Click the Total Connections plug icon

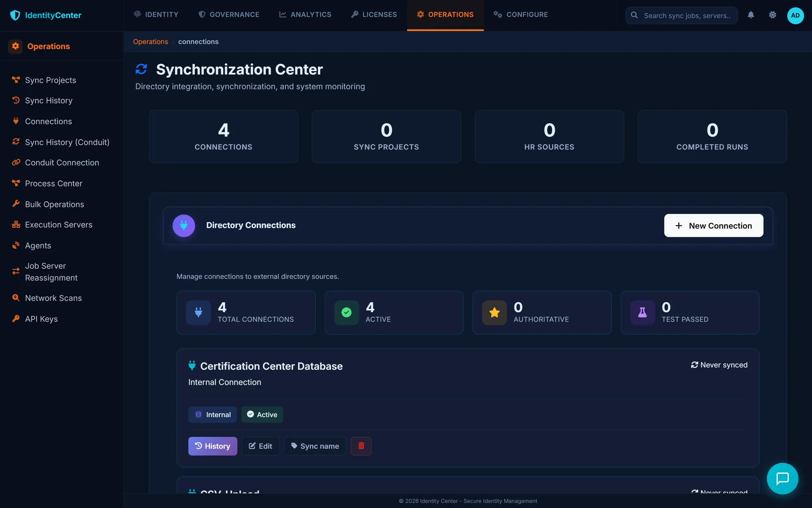(199, 313)
